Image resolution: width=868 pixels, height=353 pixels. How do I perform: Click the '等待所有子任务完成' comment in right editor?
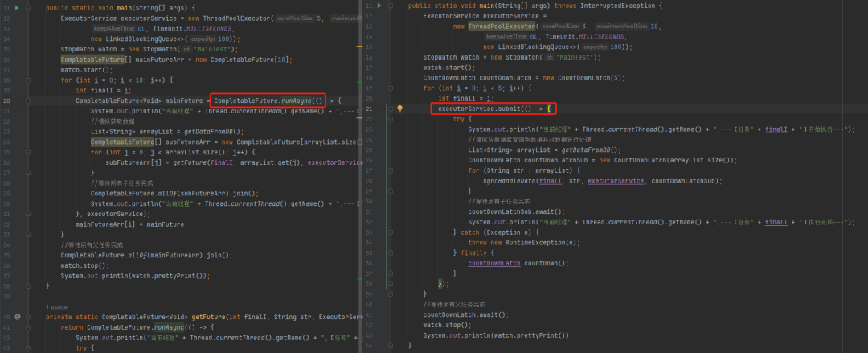tap(499, 202)
